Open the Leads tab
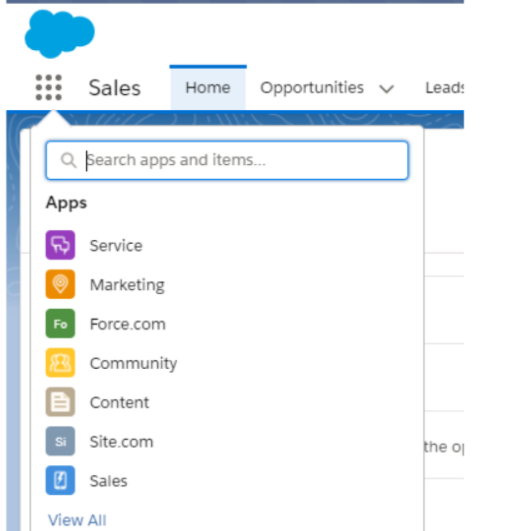The image size is (507, 531). click(x=444, y=88)
